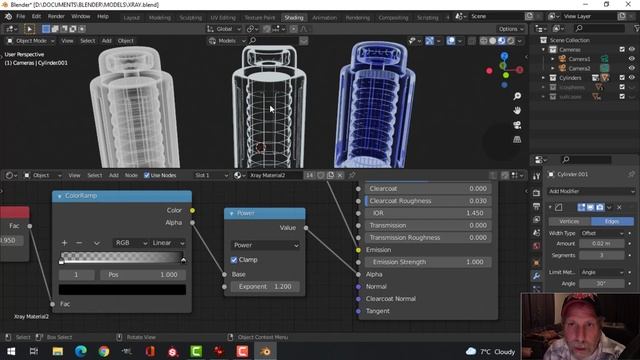Remove color stop with minus in ColorRamp
640x360 pixels.
pyautogui.click(x=79, y=243)
